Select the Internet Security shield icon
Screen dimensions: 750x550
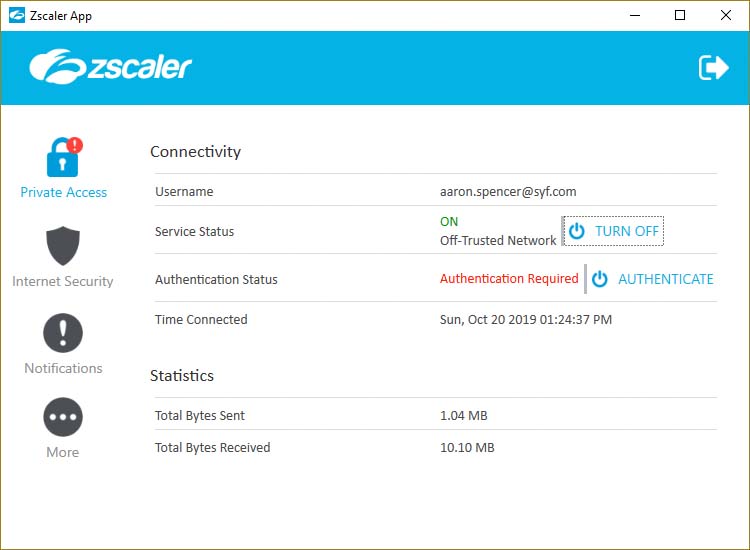pos(63,246)
